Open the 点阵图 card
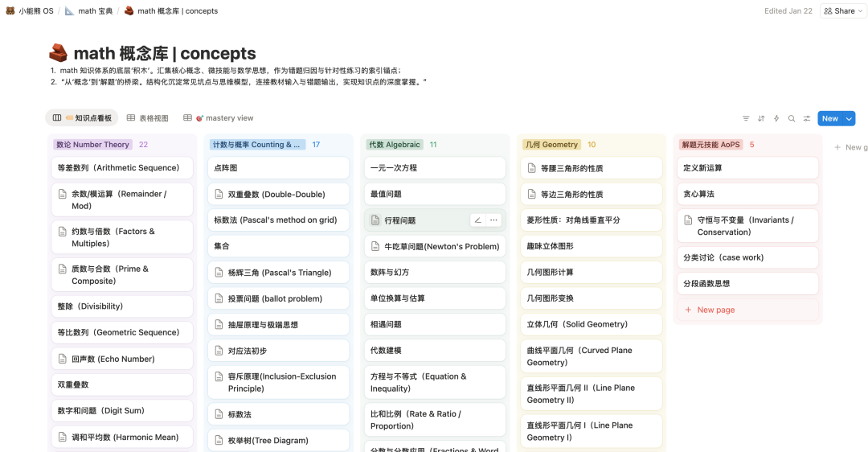The height and width of the screenshot is (452, 868). pos(278,168)
